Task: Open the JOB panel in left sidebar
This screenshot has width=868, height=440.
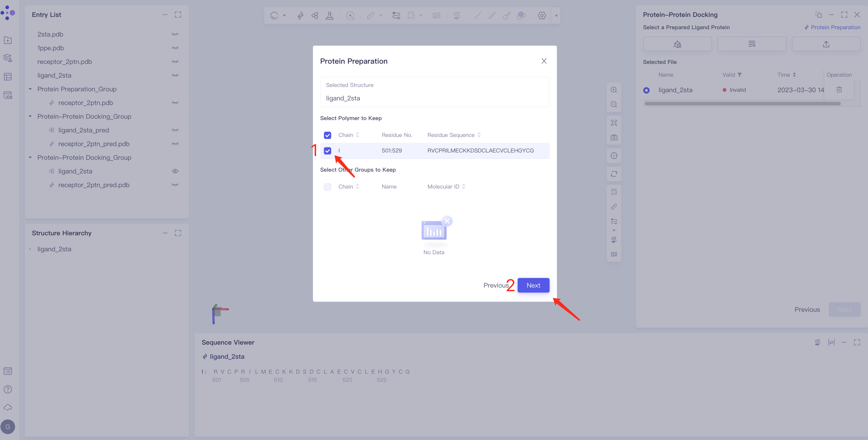Action: pyautogui.click(x=8, y=95)
